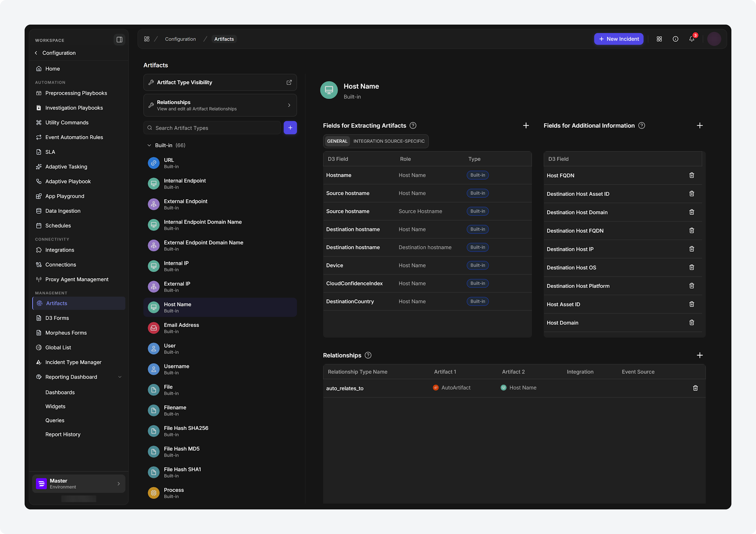The width and height of the screenshot is (756, 534).
Task: Select the URL artifact type
Action: point(220,163)
